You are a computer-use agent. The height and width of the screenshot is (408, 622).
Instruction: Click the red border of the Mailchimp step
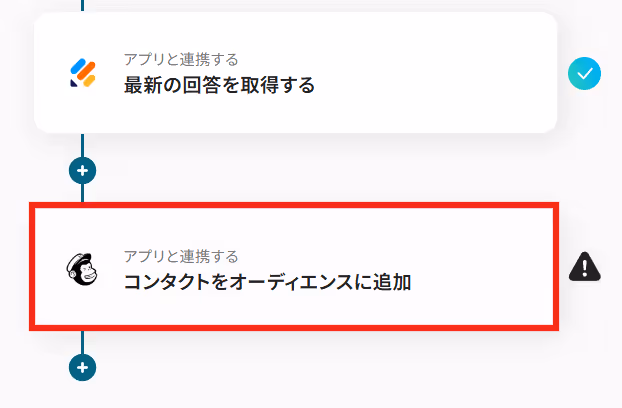pos(294,205)
